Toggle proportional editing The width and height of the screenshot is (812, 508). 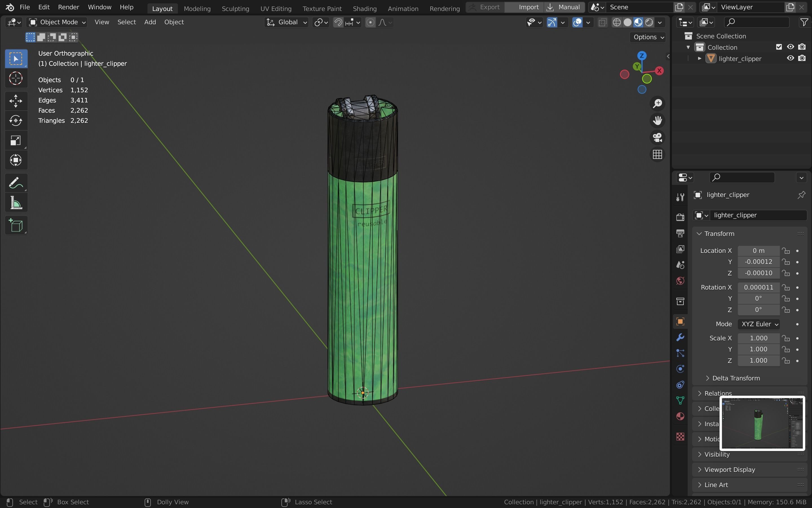(370, 23)
